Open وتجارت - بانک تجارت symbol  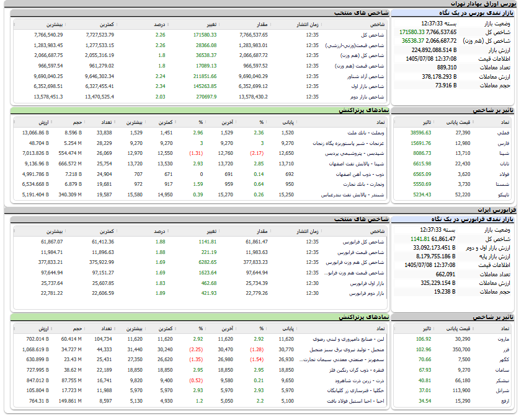coord(364,185)
